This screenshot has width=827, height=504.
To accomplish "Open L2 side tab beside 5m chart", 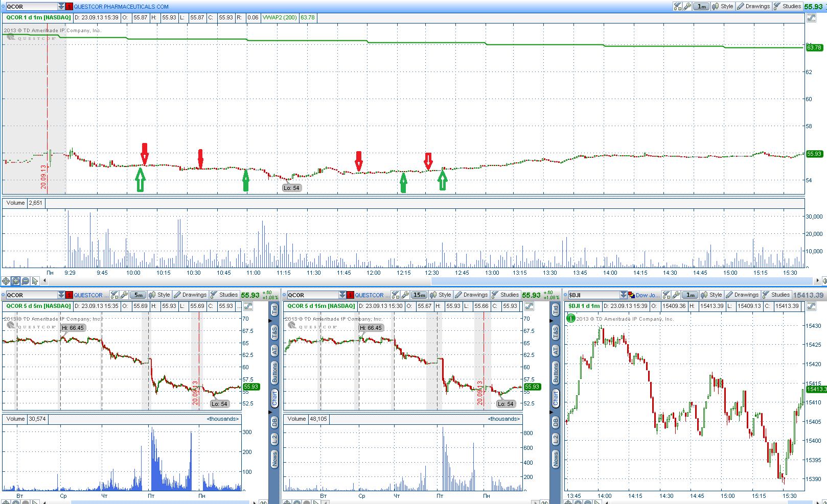I will click(x=274, y=439).
